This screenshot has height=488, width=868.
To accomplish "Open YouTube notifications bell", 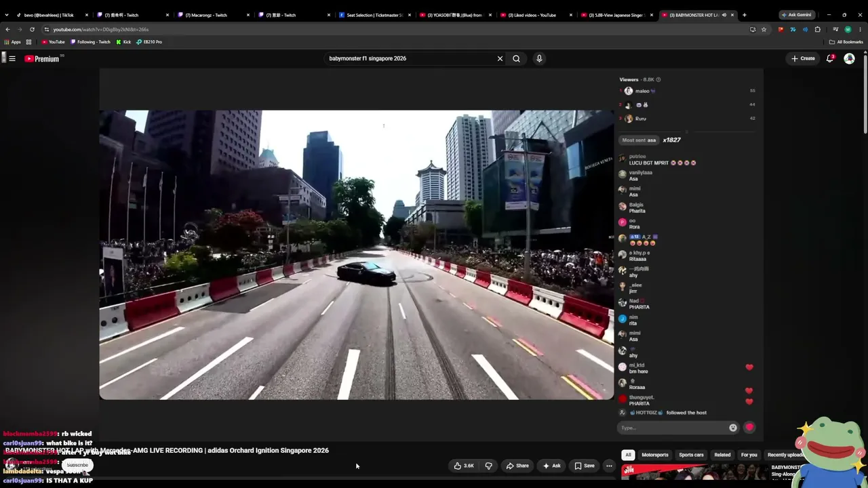I will pos(830,59).
